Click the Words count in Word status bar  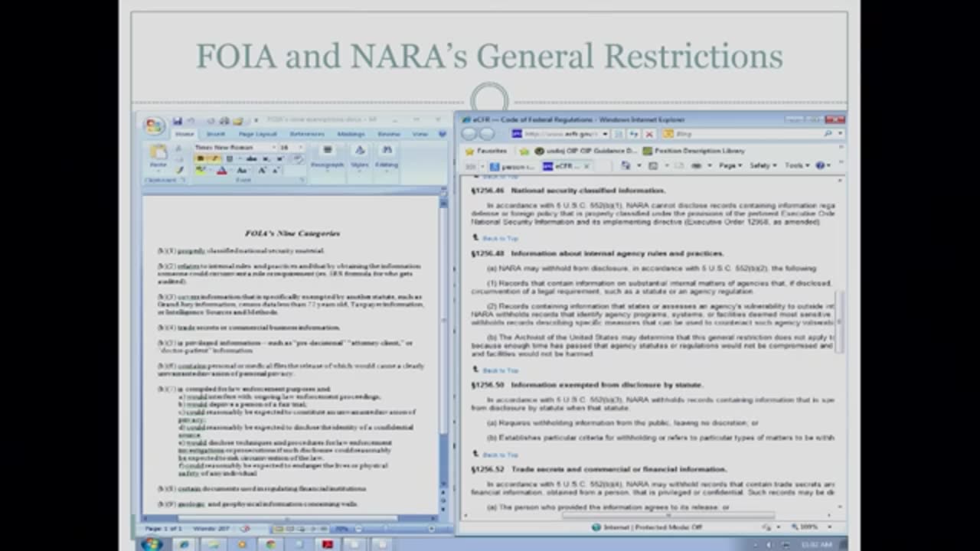[x=211, y=529]
